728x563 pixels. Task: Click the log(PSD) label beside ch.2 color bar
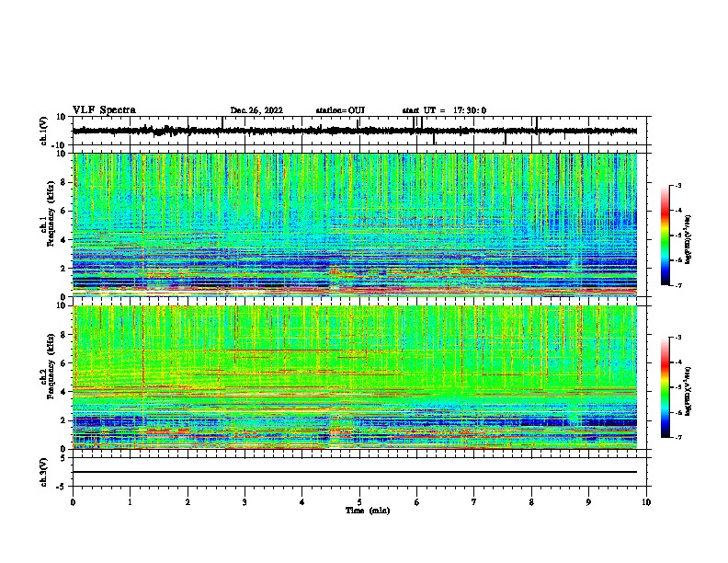pyautogui.click(x=688, y=391)
